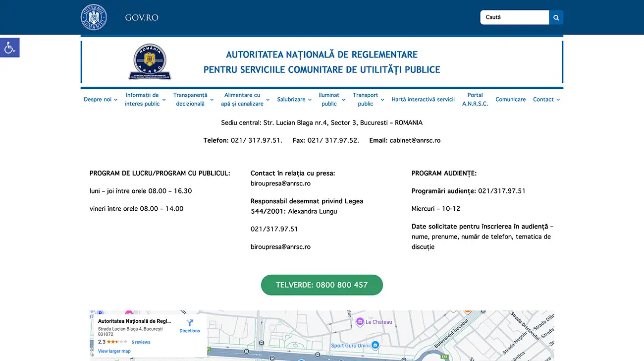Click the magnifying glass search button
This screenshot has height=361, width=644.
click(x=556, y=17)
